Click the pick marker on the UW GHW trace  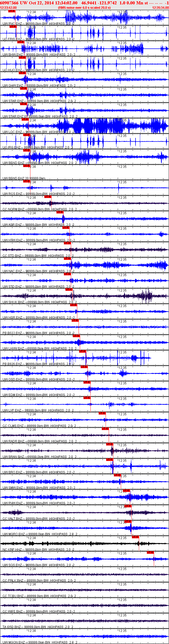click(x=22, y=73)
